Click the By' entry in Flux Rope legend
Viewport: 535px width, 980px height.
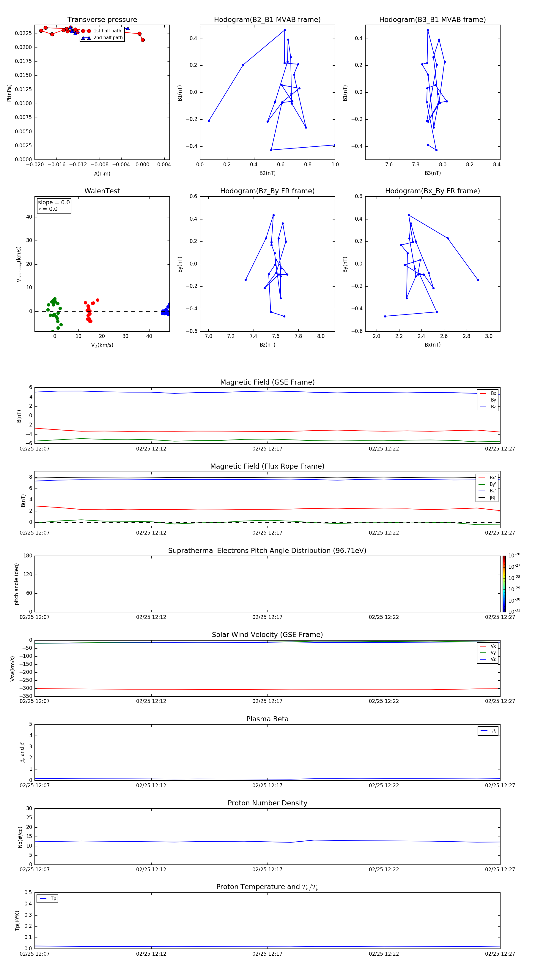(x=487, y=484)
